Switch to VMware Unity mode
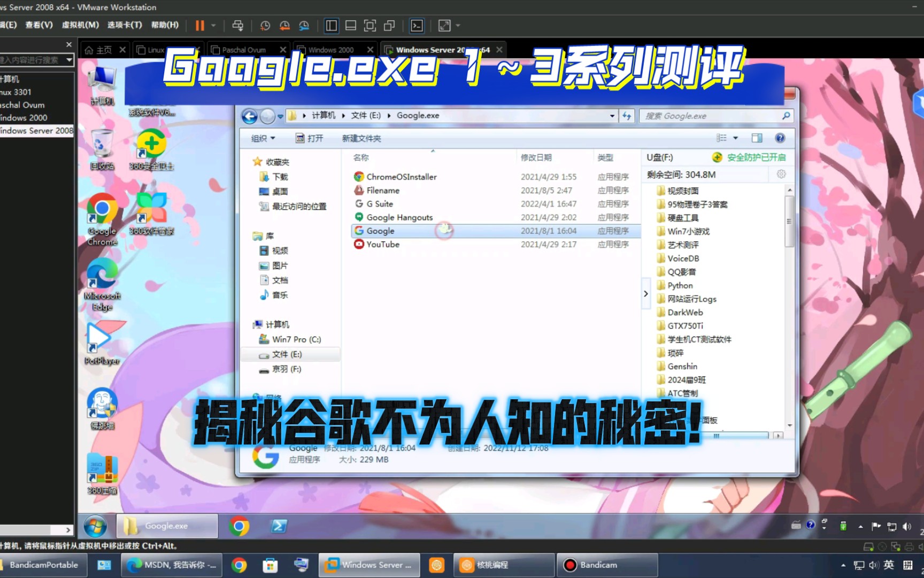 click(x=390, y=25)
